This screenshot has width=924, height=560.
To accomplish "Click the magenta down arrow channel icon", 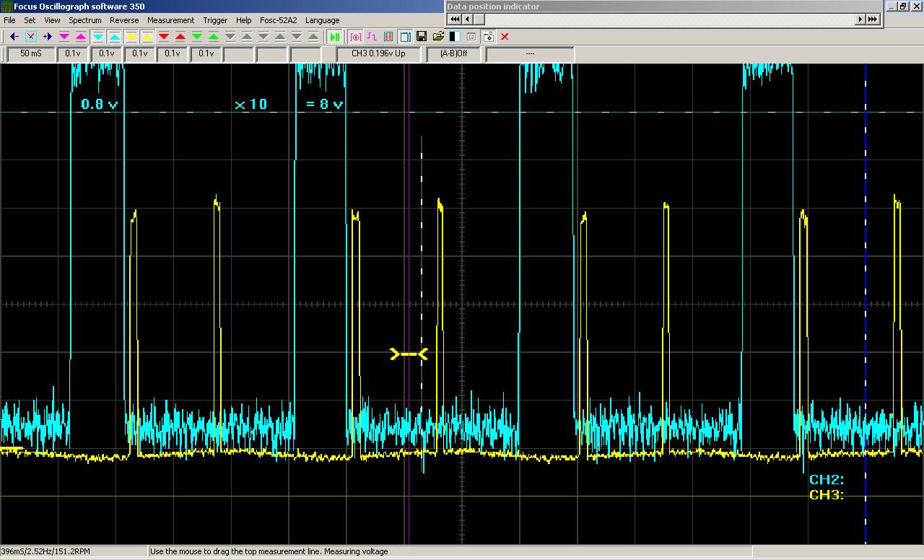I will click(x=64, y=37).
